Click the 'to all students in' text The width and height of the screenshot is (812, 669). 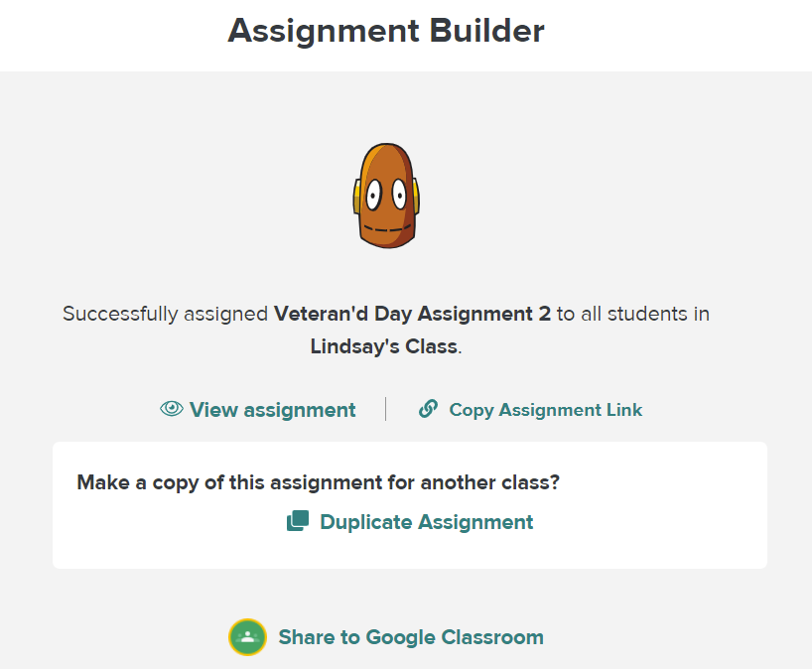632,314
